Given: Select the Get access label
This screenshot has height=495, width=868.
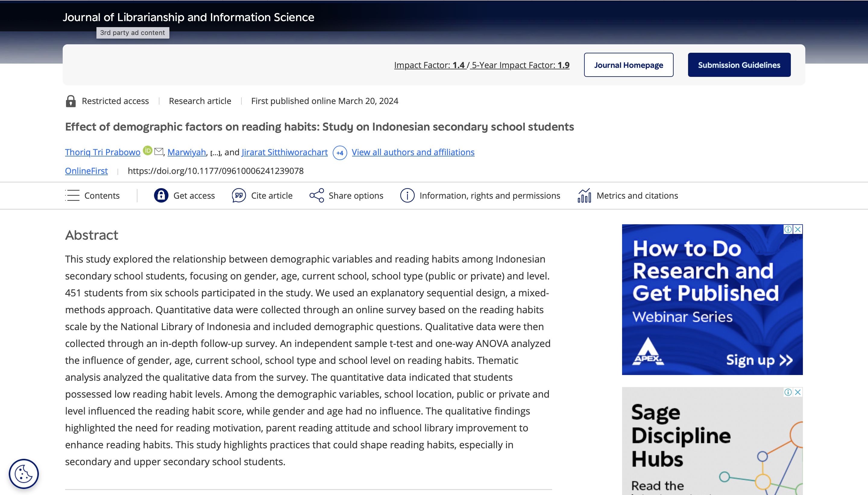Looking at the screenshot, I should pos(194,196).
